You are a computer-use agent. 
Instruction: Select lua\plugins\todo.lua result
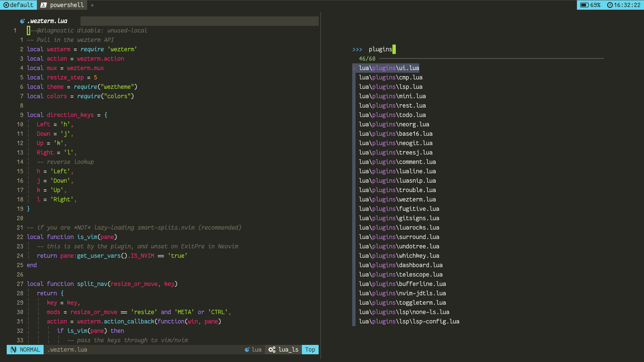392,115
